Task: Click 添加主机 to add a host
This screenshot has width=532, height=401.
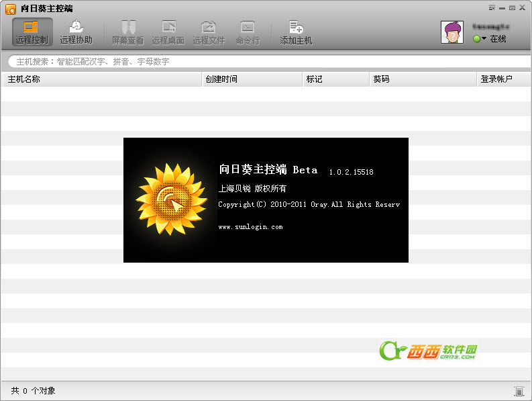Action: coord(296,33)
